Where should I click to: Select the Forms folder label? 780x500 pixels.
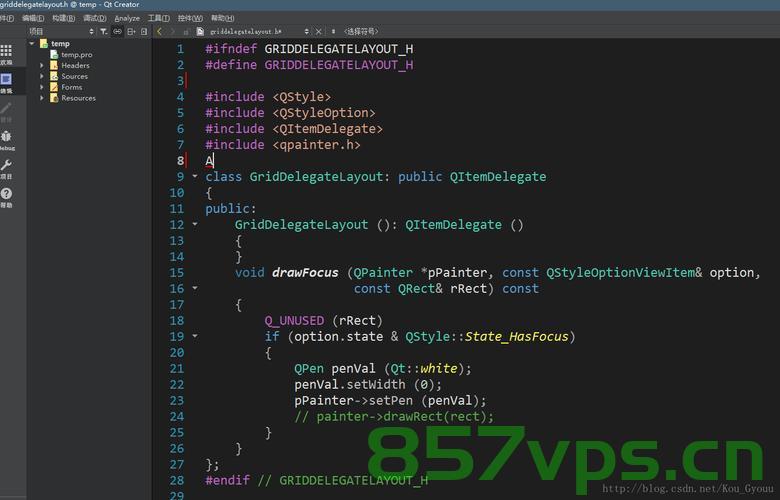(72, 87)
